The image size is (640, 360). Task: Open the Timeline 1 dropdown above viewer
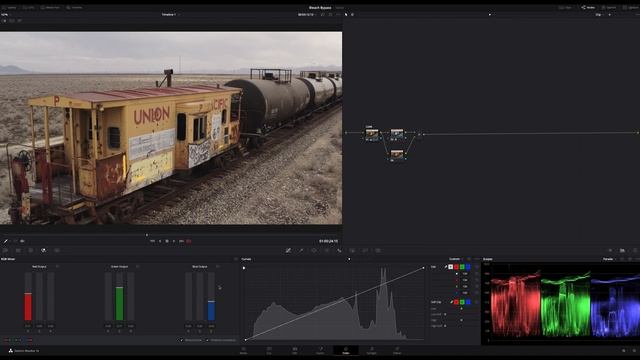pos(170,14)
